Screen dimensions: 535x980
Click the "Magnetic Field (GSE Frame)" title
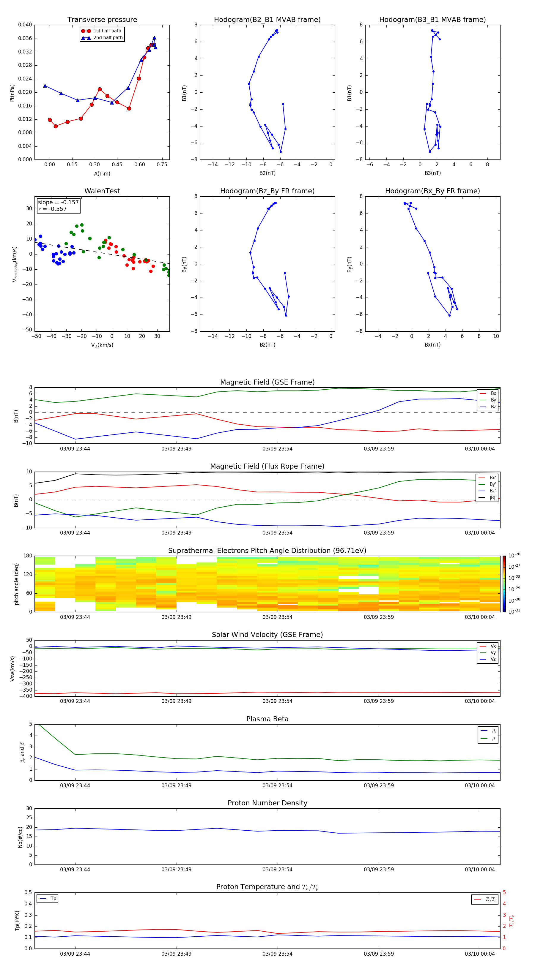coord(267,382)
